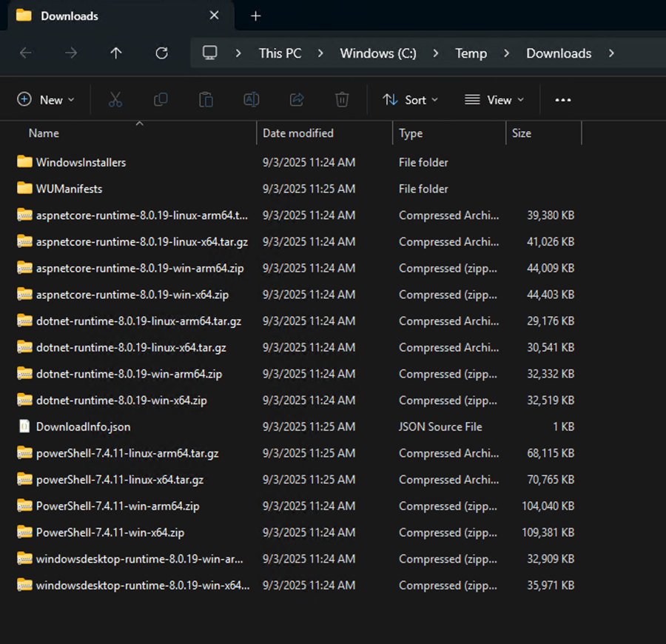Select dotnet-runtime-8.0.19-win-arm64.zip file name
This screenshot has width=666, height=644.
click(129, 374)
